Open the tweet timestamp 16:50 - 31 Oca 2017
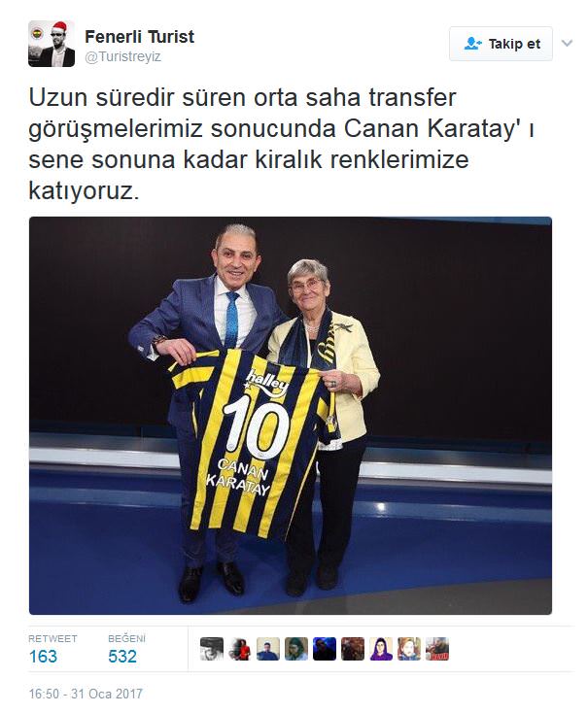 [86, 694]
